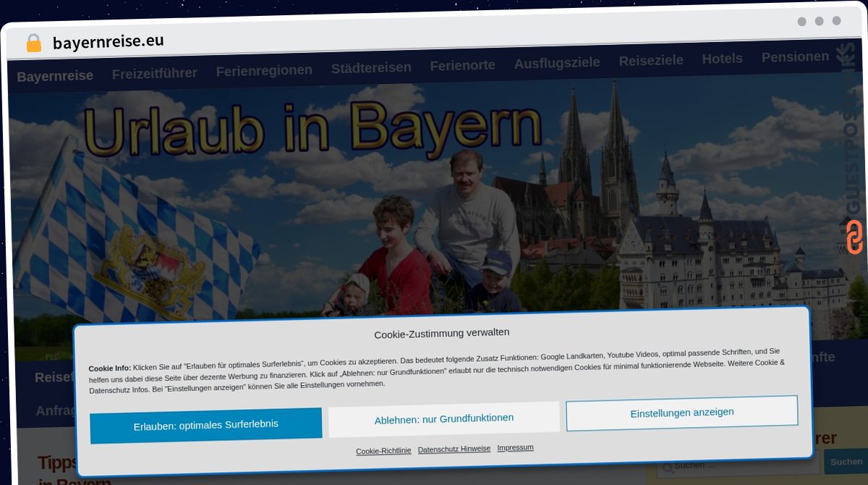Click the Suchen search button

846,462
